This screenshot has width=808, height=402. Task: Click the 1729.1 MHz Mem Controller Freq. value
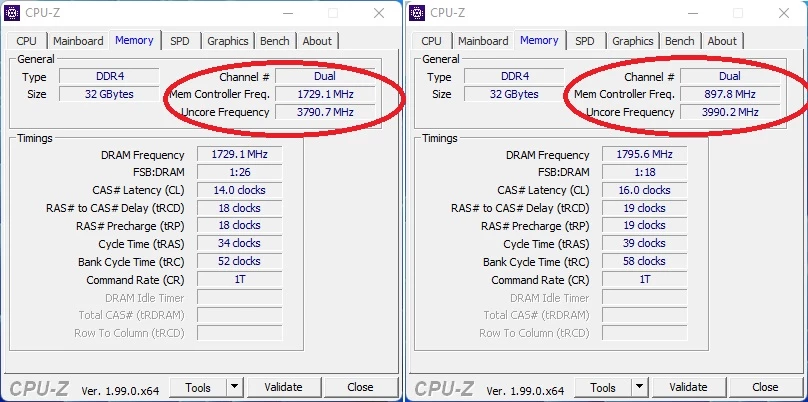(x=325, y=94)
